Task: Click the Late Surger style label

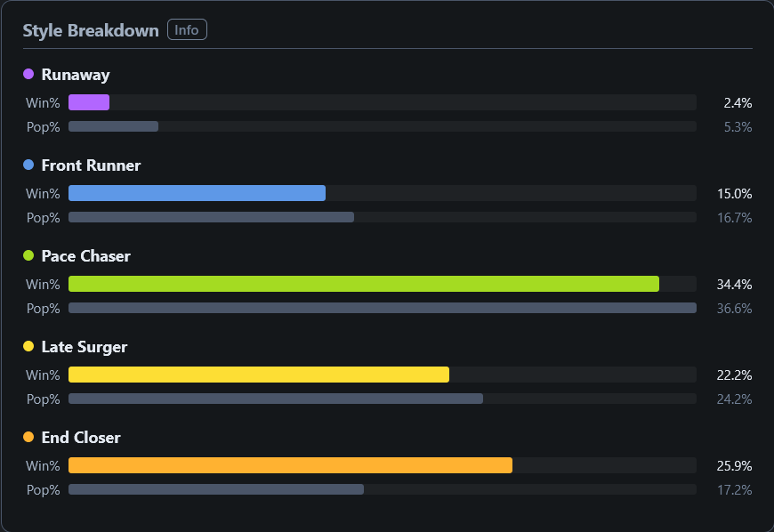Action: [x=85, y=347]
